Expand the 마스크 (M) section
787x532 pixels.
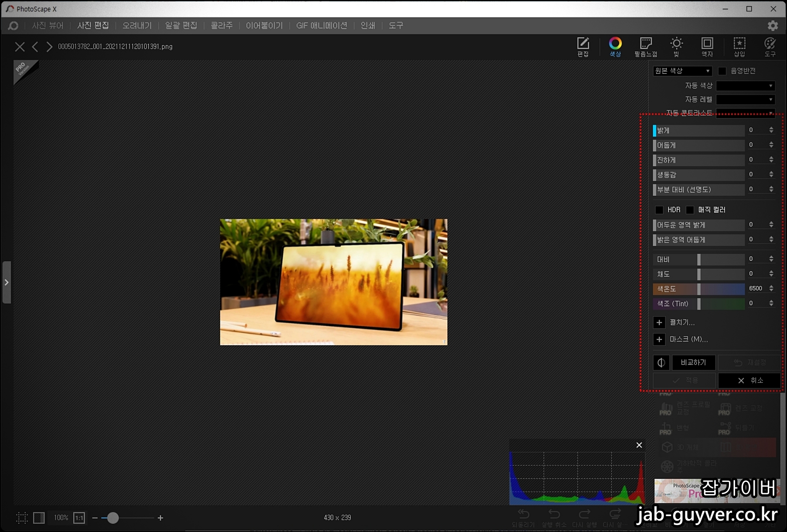[x=659, y=339]
